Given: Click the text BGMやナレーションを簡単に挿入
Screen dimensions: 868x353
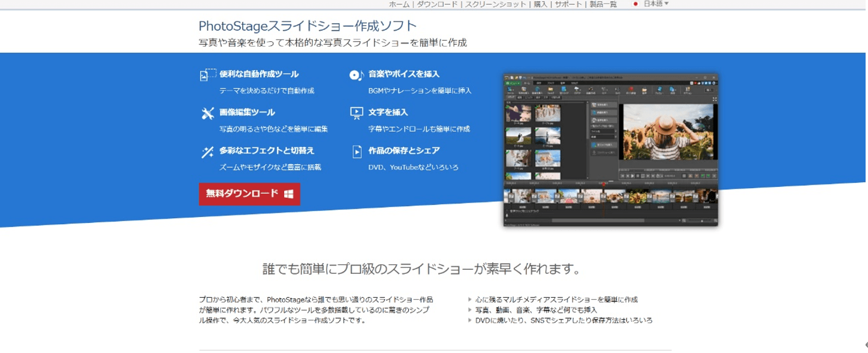Looking at the screenshot, I should point(420,90).
